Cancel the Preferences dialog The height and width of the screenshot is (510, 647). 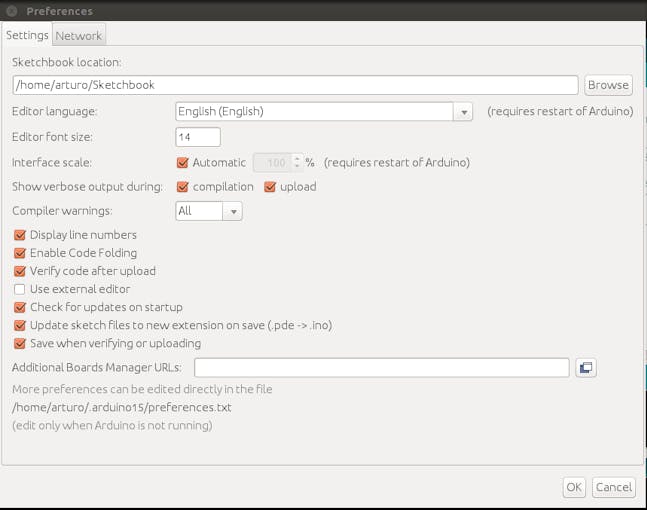coord(614,487)
